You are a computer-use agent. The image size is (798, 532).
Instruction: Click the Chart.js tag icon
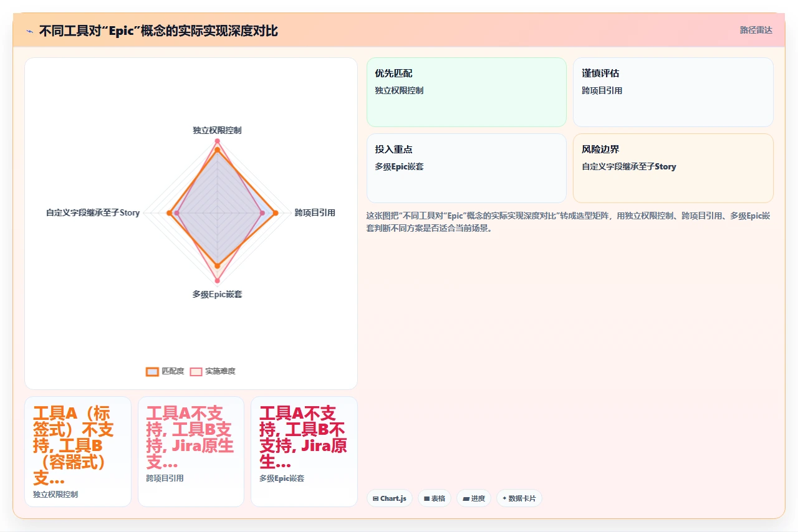[375, 498]
